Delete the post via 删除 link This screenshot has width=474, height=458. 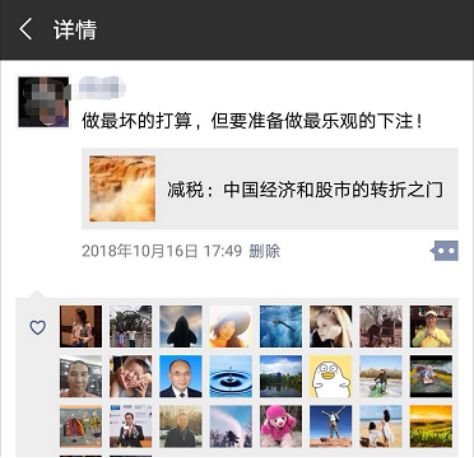pos(265,251)
